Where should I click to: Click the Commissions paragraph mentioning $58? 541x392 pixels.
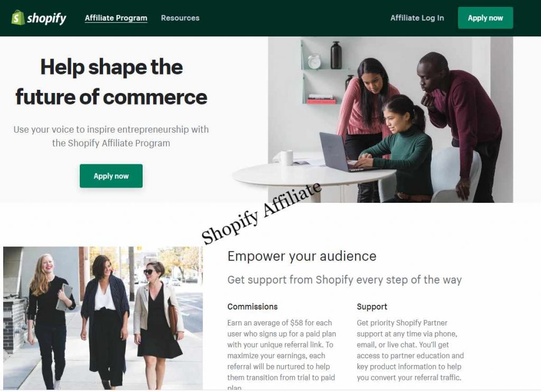(282, 354)
